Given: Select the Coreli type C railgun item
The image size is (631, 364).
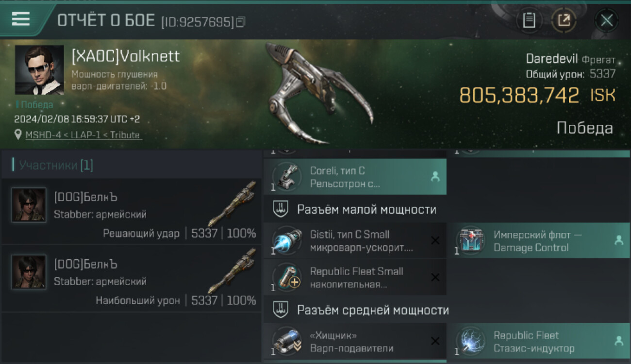Looking at the screenshot, I should click(x=355, y=177).
